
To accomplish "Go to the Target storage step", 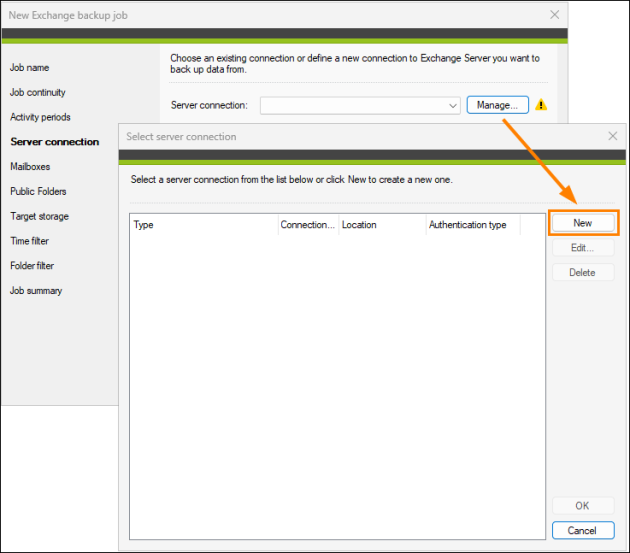I will pyautogui.click(x=39, y=216).
